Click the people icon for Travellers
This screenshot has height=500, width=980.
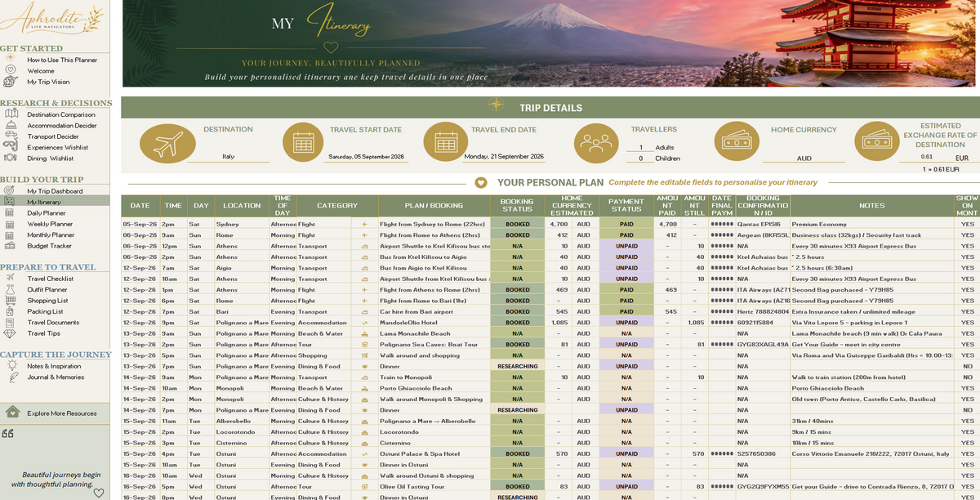[595, 142]
